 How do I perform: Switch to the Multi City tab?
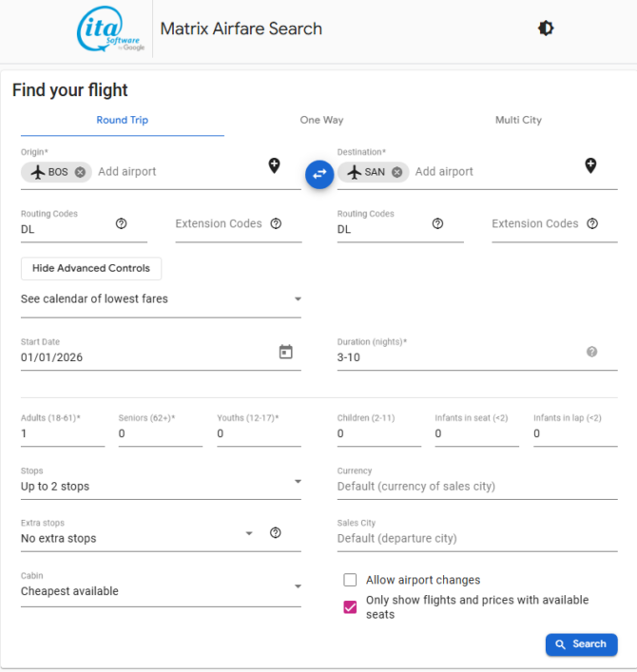(x=518, y=121)
